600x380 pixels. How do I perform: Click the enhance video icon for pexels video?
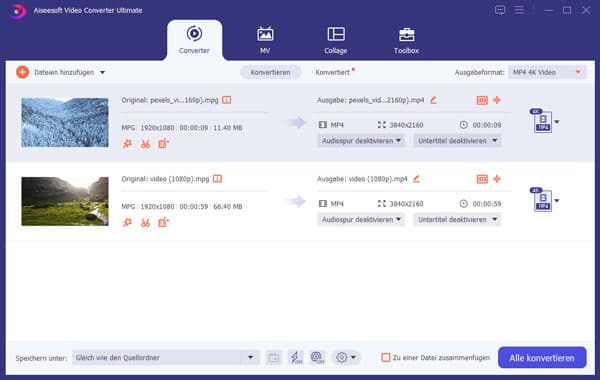pos(163,144)
